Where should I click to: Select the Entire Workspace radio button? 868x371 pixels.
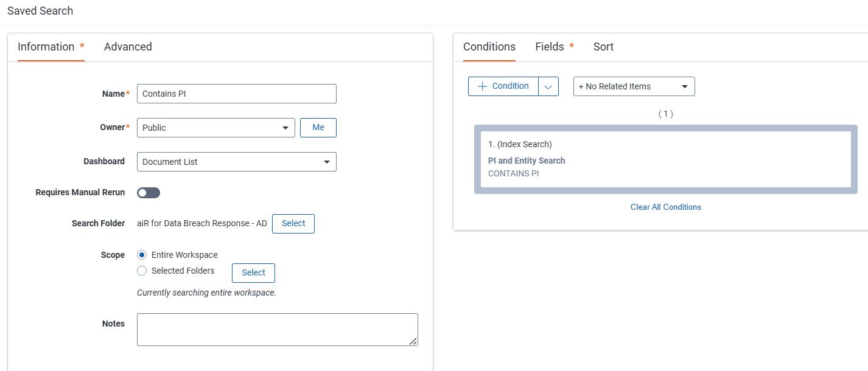point(141,255)
